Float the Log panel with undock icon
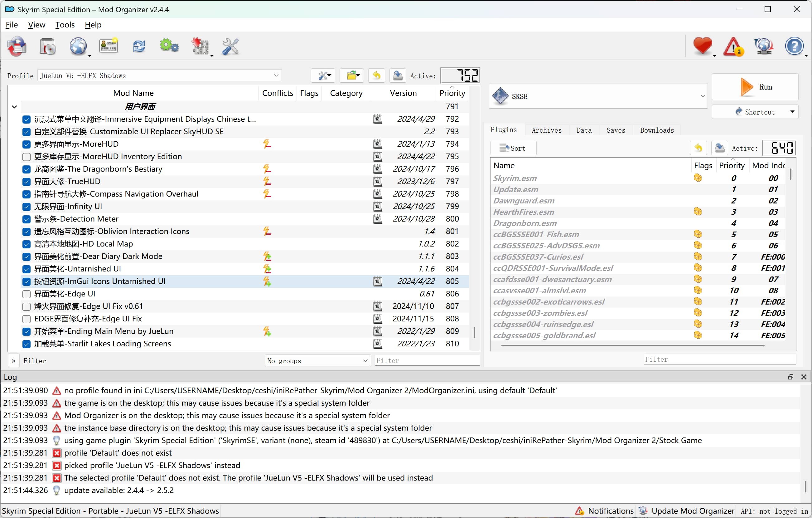Image resolution: width=812 pixels, height=518 pixels. tap(791, 377)
